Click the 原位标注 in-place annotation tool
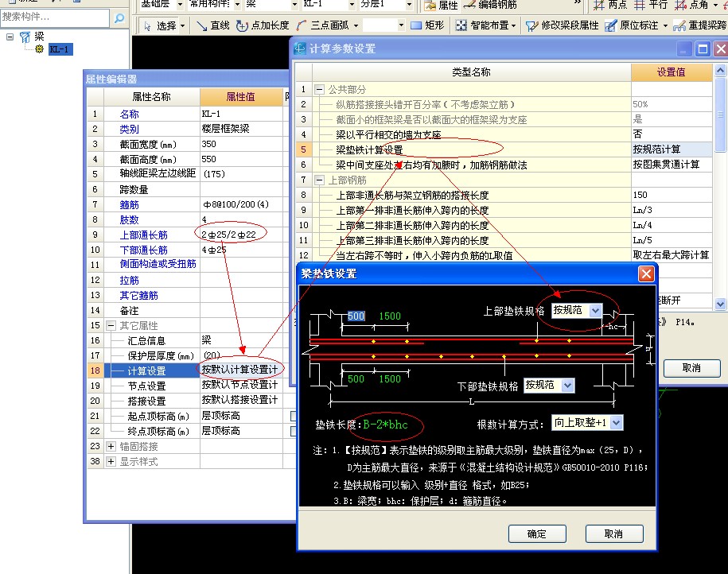 [x=632, y=25]
